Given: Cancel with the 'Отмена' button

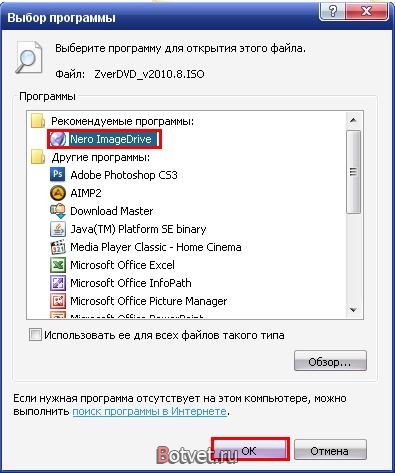Looking at the screenshot, I should 330,450.
